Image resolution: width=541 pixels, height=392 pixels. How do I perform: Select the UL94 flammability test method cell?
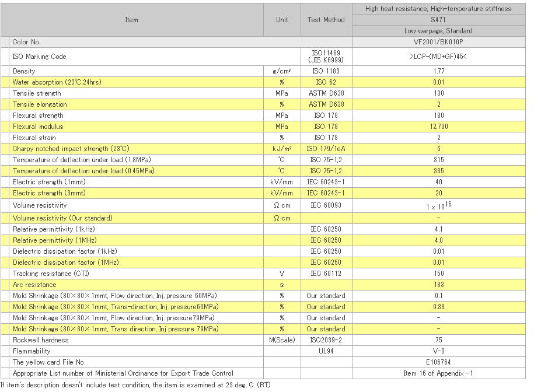(x=326, y=351)
